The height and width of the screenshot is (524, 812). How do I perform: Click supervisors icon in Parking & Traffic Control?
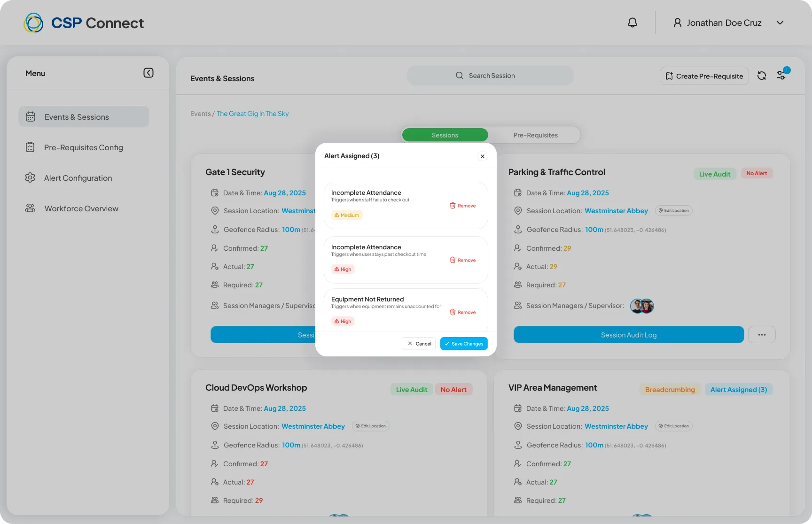[518, 305]
